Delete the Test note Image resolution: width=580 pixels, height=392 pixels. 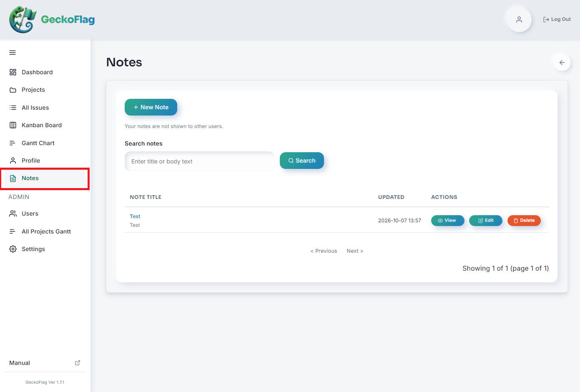[524, 221]
